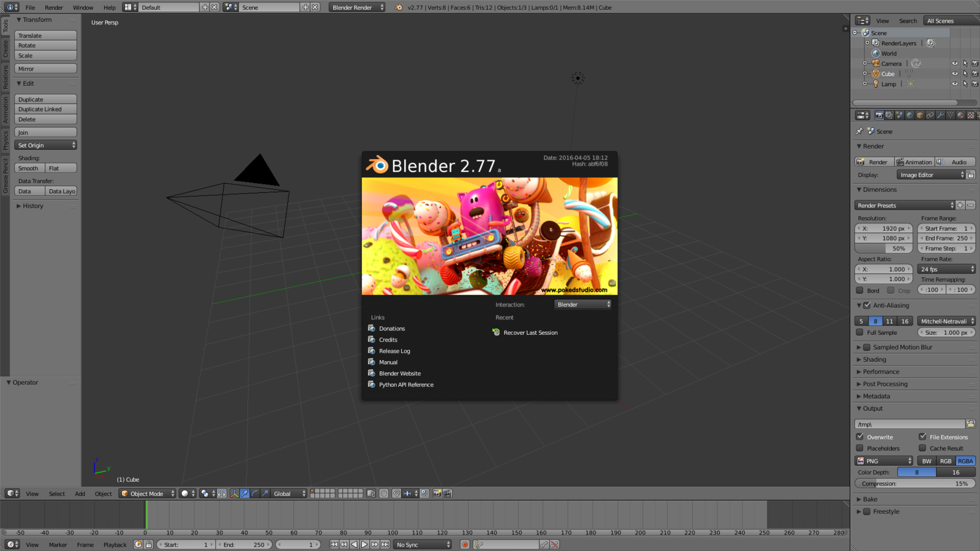Screen dimensions: 980x551
Task: Toggle visibility eye for Cube in outliner
Action: pos(954,74)
